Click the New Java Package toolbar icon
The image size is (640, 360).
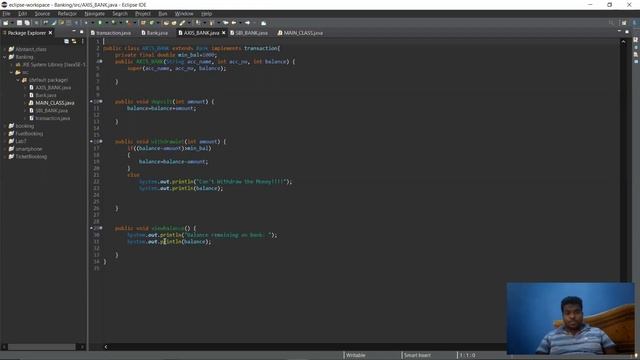tap(143, 23)
